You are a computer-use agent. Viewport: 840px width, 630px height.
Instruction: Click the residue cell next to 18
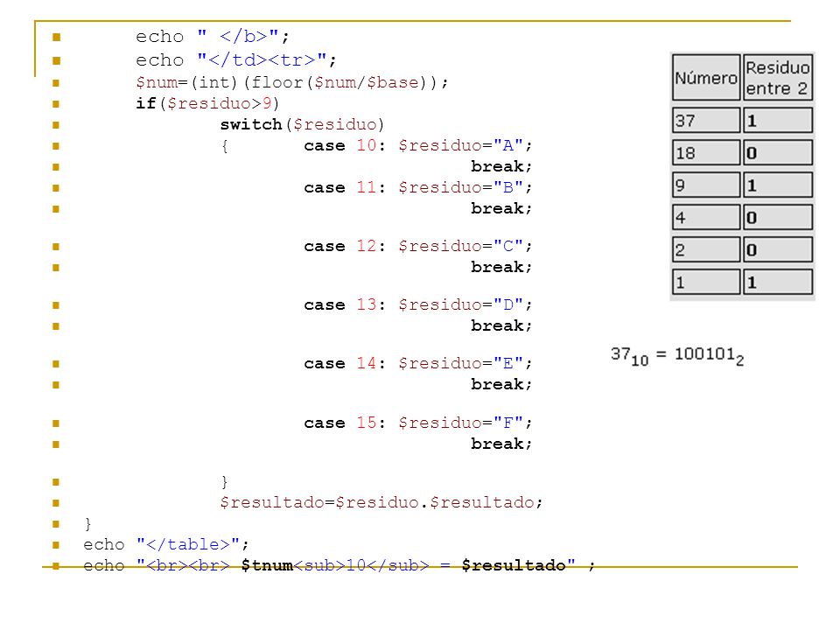(777, 152)
